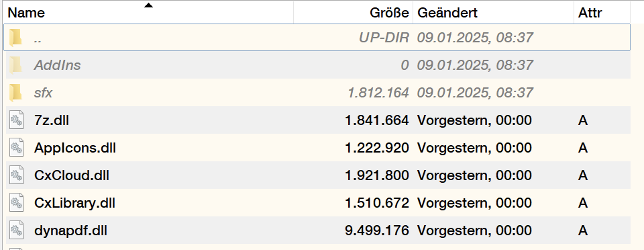
Task: Click the CxCloud.dll file icon
Action: pyautogui.click(x=16, y=175)
